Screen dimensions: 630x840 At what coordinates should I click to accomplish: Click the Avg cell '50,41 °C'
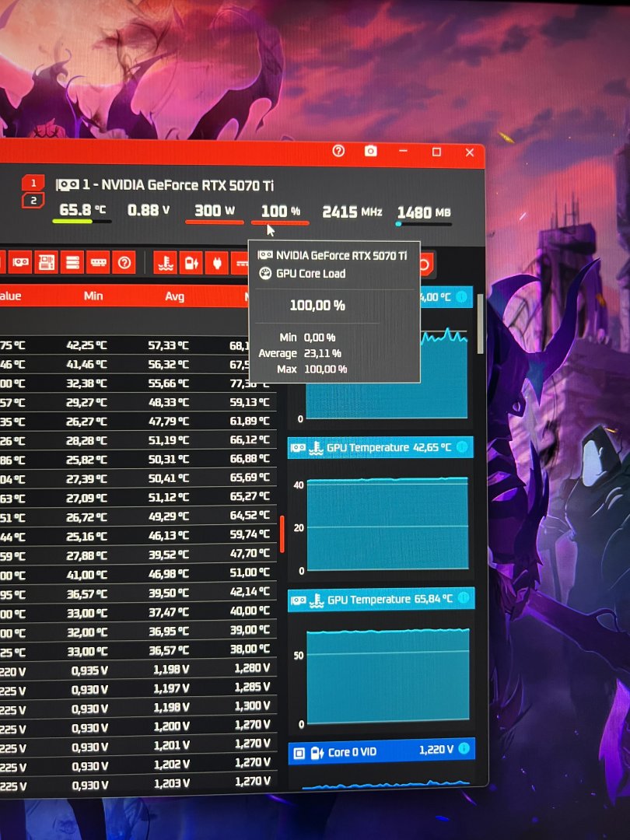pos(168,478)
